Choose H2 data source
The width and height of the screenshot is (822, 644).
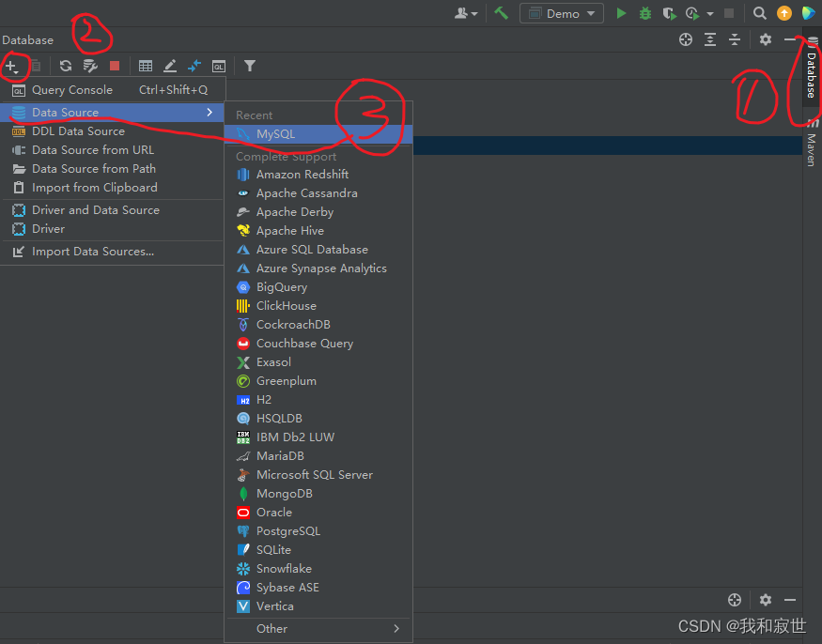click(318, 400)
